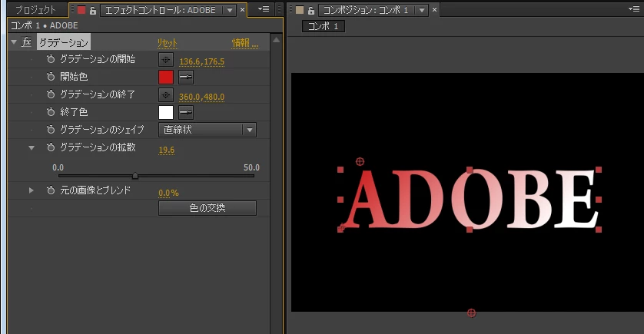Toggle stopwatch for 元の画像とブレンド
The image size is (644, 334).
click(x=51, y=190)
